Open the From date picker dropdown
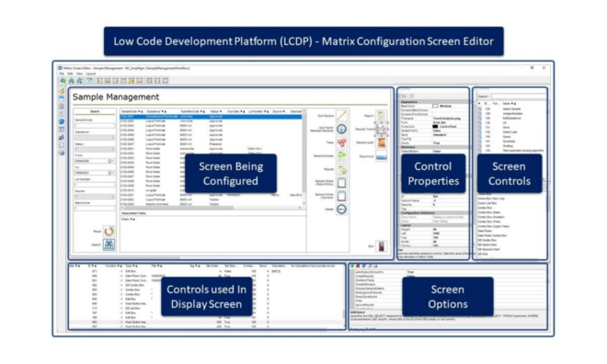607x364 pixels. 111,161
